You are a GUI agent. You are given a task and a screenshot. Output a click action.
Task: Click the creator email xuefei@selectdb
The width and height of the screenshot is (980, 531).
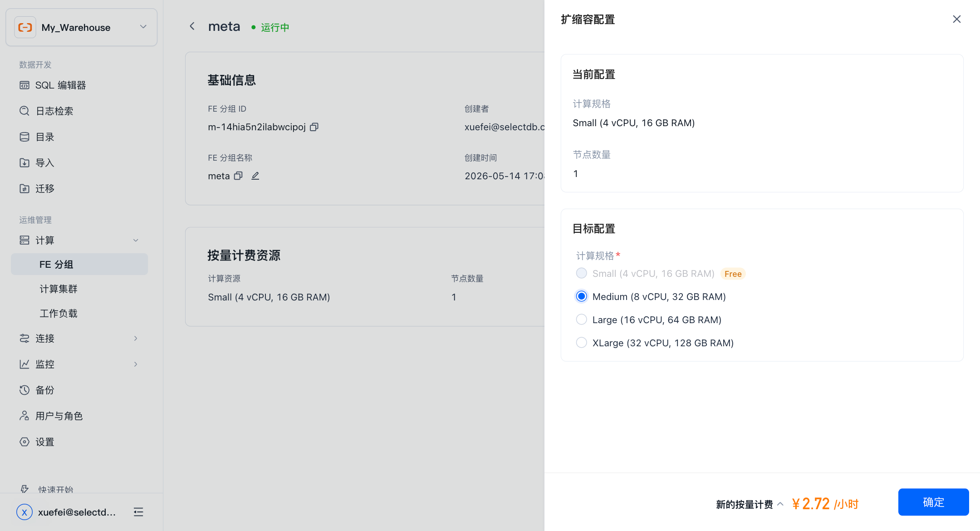pyautogui.click(x=505, y=127)
